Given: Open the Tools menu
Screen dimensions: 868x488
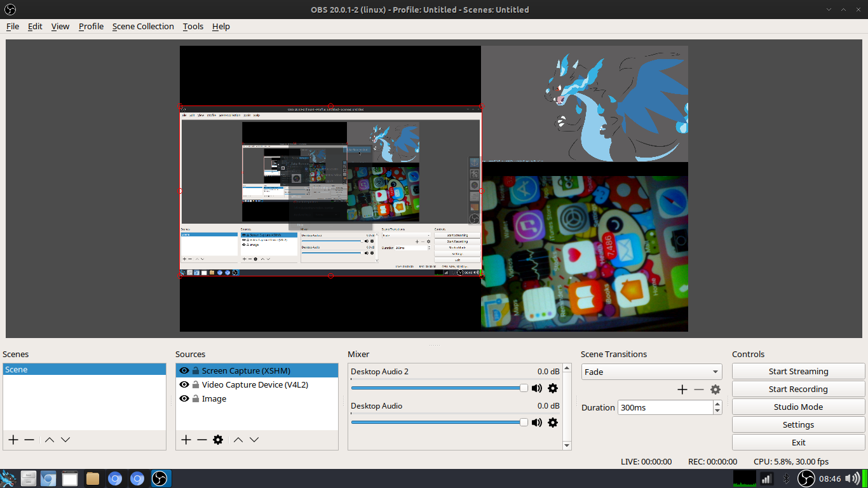Looking at the screenshot, I should pos(193,26).
